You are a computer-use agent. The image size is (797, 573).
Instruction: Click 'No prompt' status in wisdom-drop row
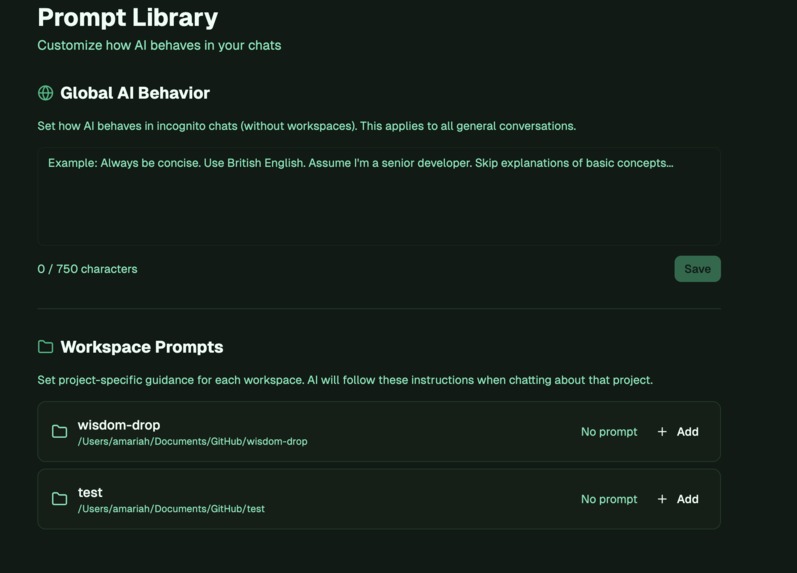pyautogui.click(x=609, y=432)
